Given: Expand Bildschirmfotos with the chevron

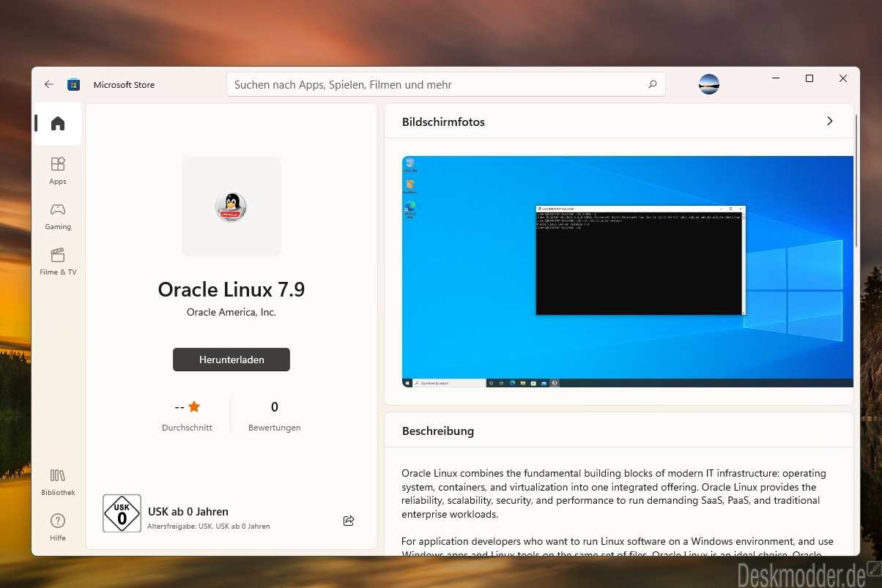Looking at the screenshot, I should pos(830,122).
